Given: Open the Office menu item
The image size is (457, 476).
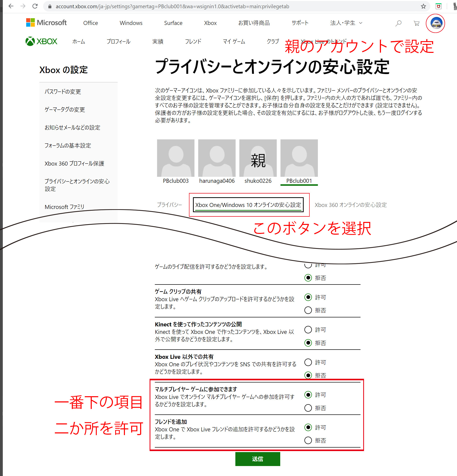Looking at the screenshot, I should click(x=91, y=23).
